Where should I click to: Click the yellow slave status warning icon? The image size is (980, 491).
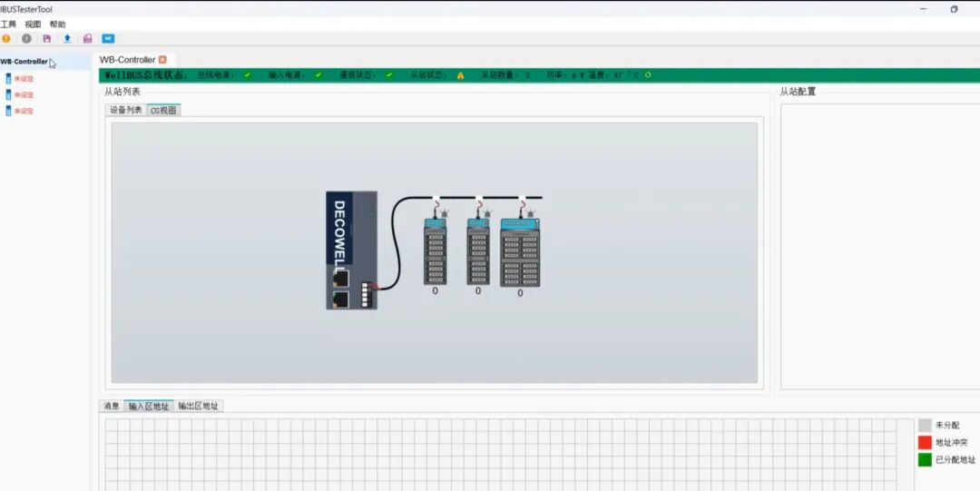pyautogui.click(x=461, y=75)
